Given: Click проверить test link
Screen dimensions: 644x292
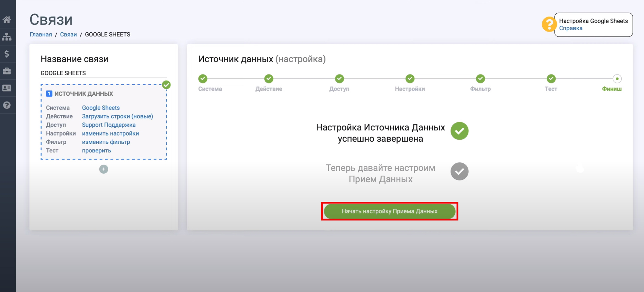Looking at the screenshot, I should tap(97, 151).
